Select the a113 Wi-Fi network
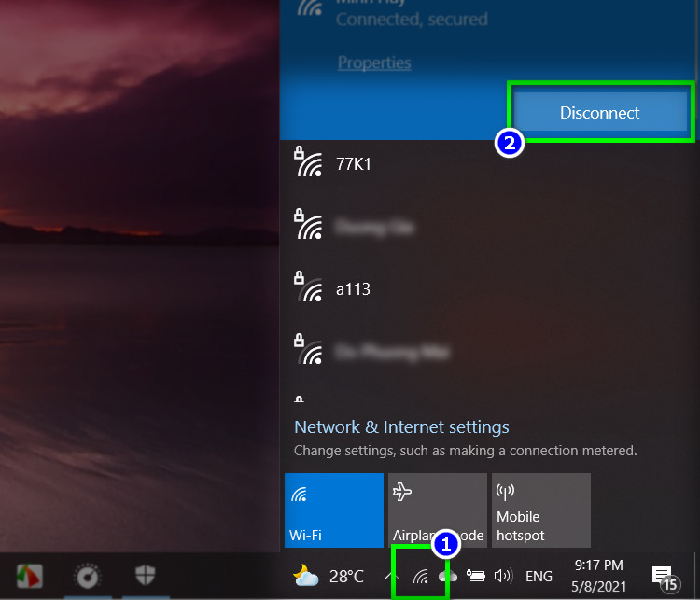This screenshot has height=600, width=700. coord(353,289)
